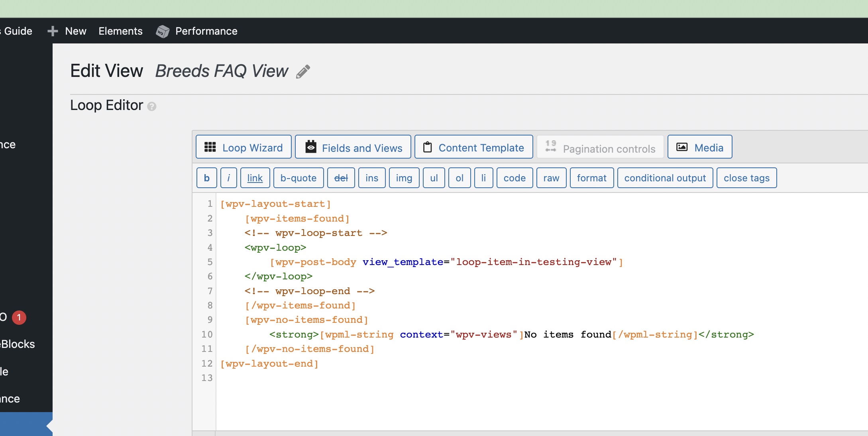Viewport: 868px width, 436px height.
Task: Click inside empty line 13 of the editor
Action: click(x=319, y=378)
